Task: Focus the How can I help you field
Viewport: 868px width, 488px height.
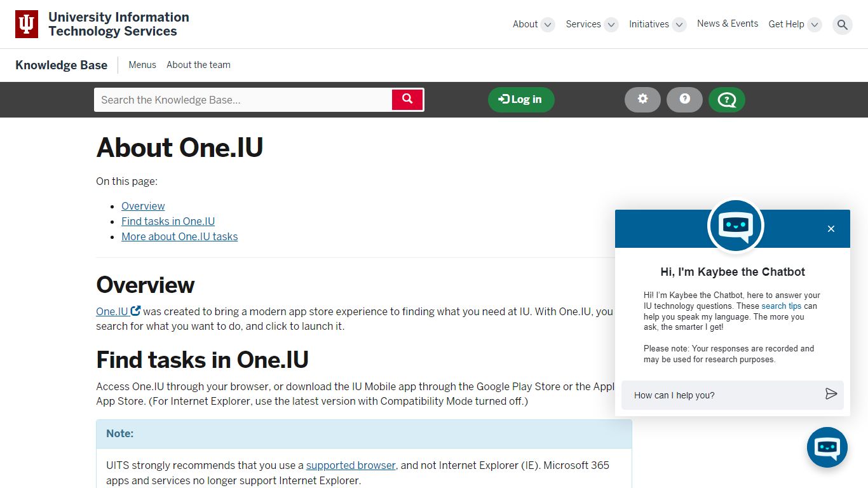Action: coord(724,395)
